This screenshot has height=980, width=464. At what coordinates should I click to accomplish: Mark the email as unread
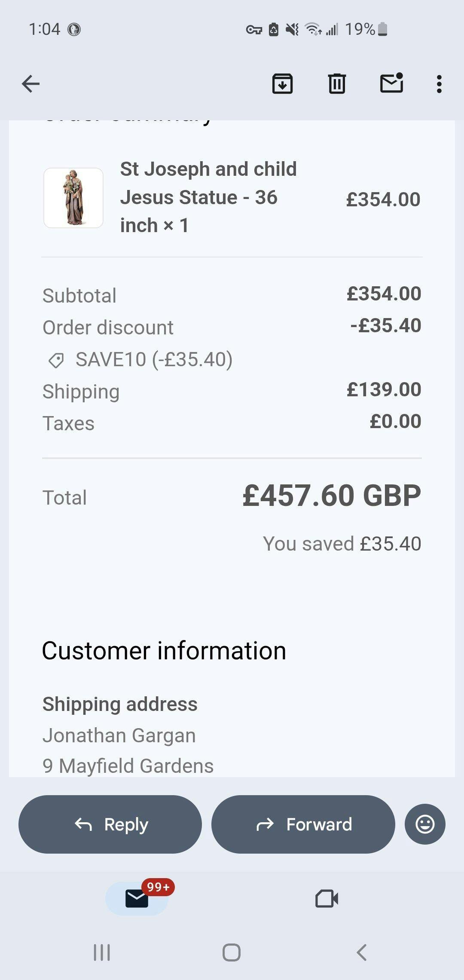click(391, 83)
